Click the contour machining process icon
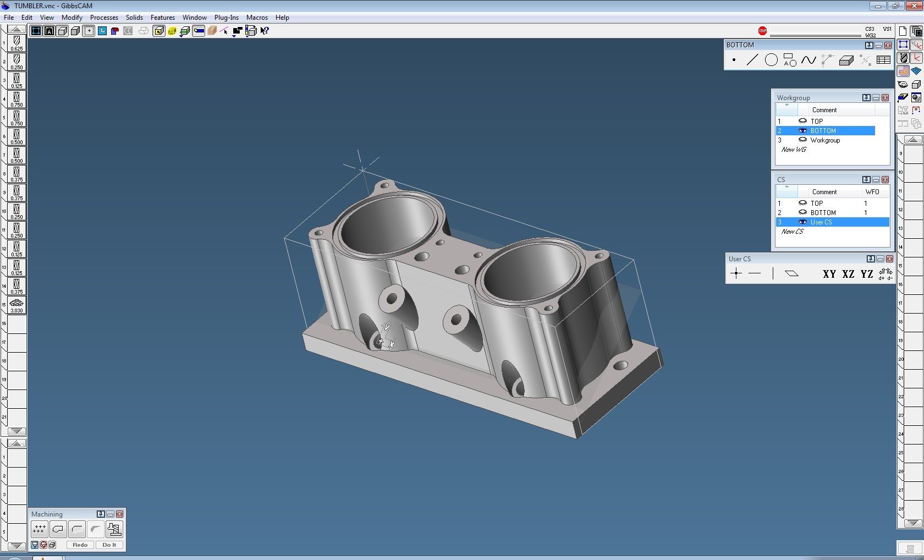Viewport: 924px width, 560px height. 58,529
